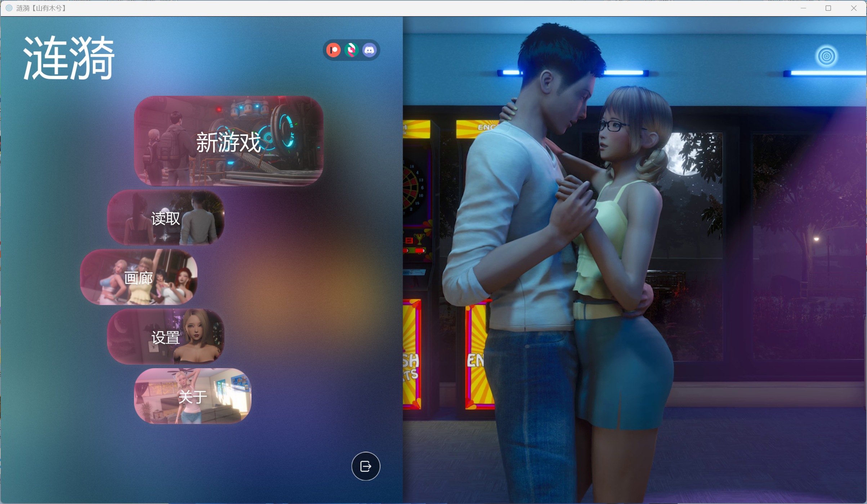The width and height of the screenshot is (867, 504).
Task: Click the glowing spiral logo icon
Action: click(826, 56)
